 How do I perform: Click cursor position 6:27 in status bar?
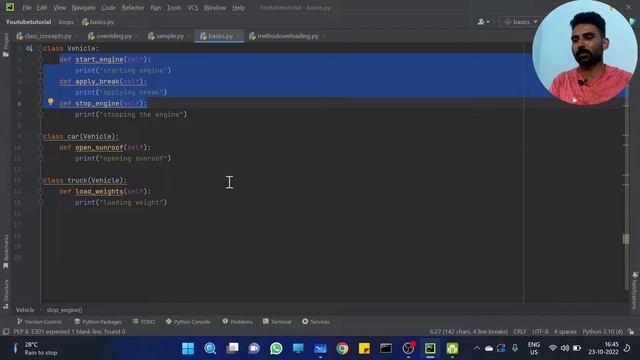point(468,332)
